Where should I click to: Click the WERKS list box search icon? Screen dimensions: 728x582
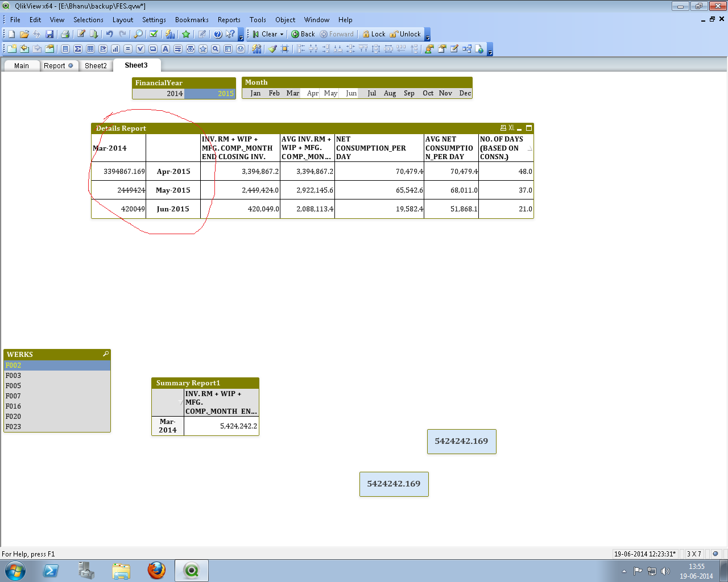[105, 354]
